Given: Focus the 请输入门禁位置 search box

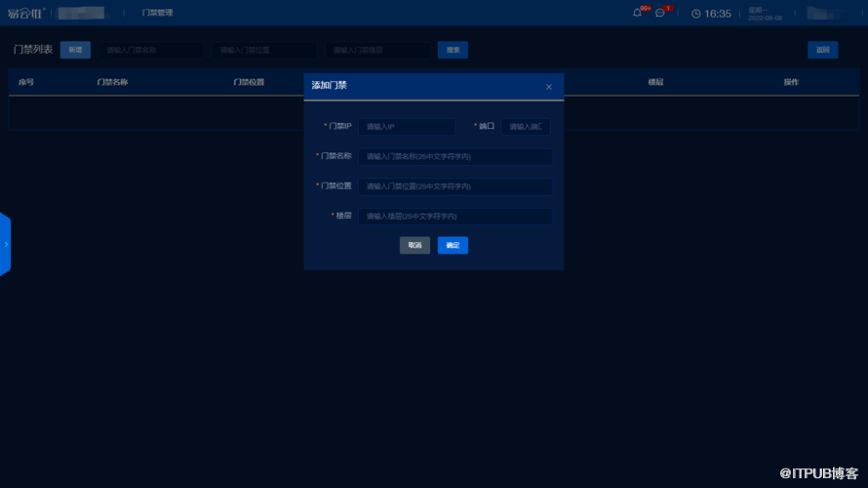Looking at the screenshot, I should point(264,50).
